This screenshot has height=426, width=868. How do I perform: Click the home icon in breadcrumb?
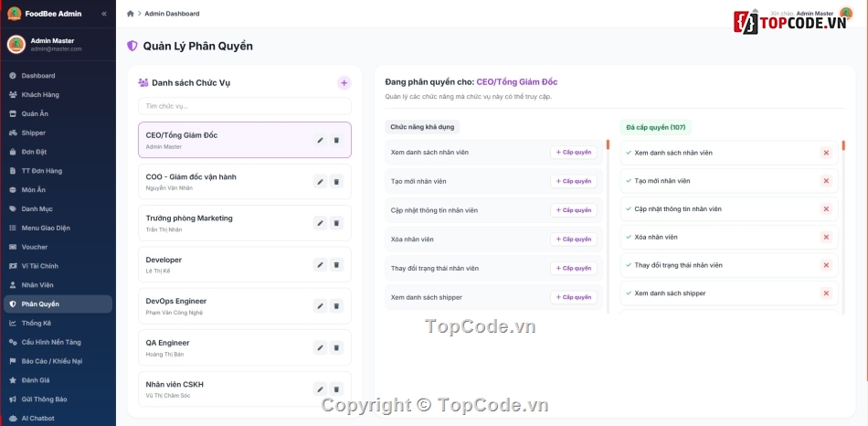pyautogui.click(x=130, y=14)
